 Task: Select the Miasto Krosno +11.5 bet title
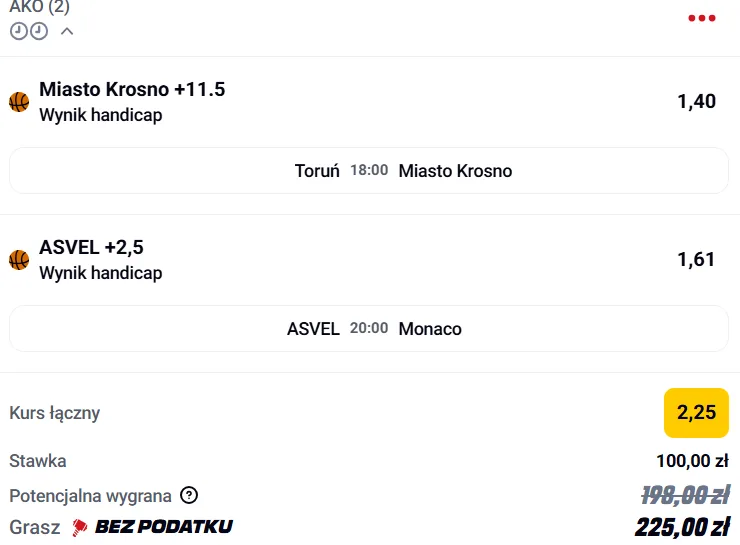132,90
